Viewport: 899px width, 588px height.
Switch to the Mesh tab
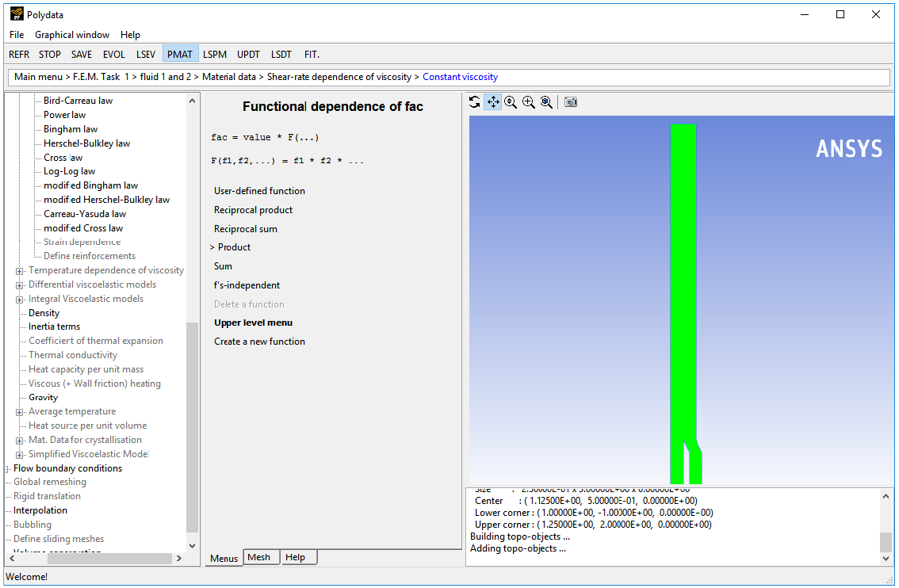pos(259,557)
